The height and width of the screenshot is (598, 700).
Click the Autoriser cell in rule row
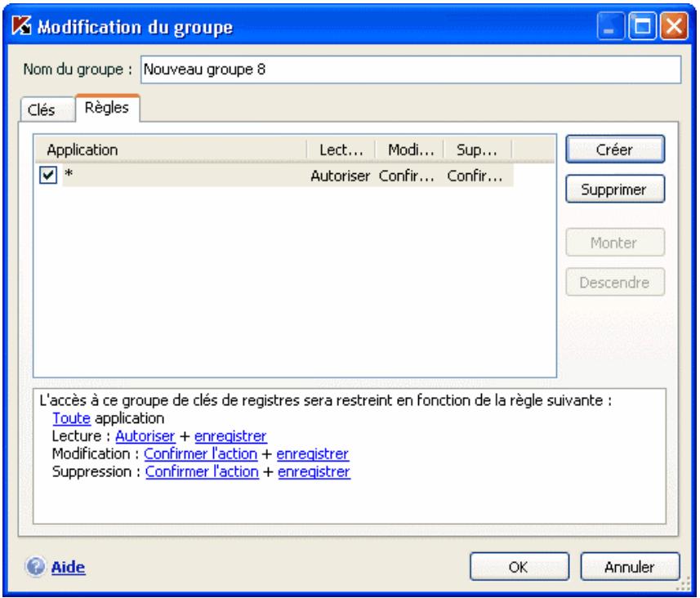[x=340, y=176]
